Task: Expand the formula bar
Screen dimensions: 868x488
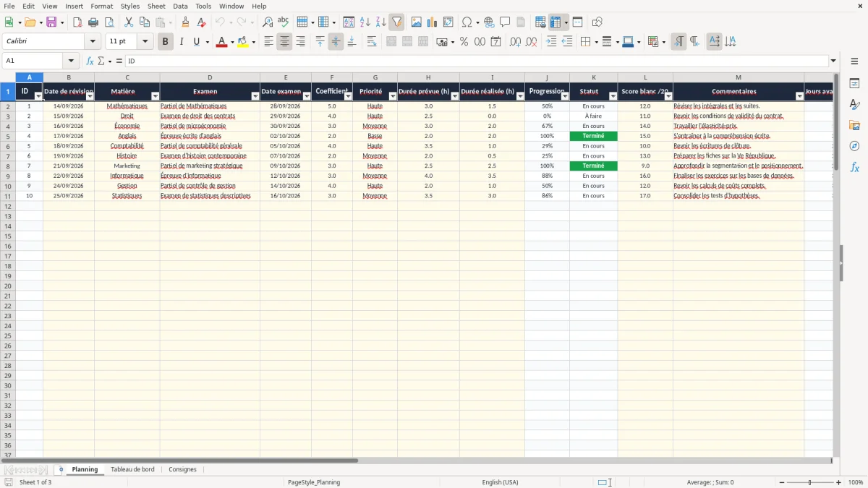Action: (x=833, y=61)
